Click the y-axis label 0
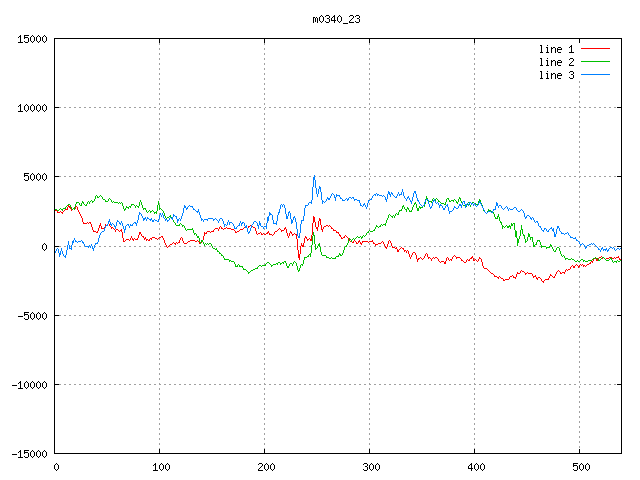The height and width of the screenshot is (480, 640). coord(44,247)
